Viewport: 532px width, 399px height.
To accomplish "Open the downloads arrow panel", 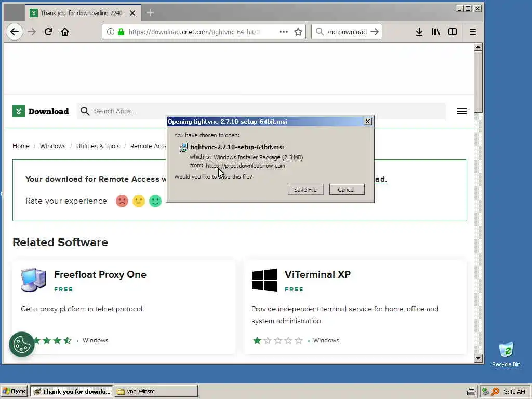I will coord(419,32).
